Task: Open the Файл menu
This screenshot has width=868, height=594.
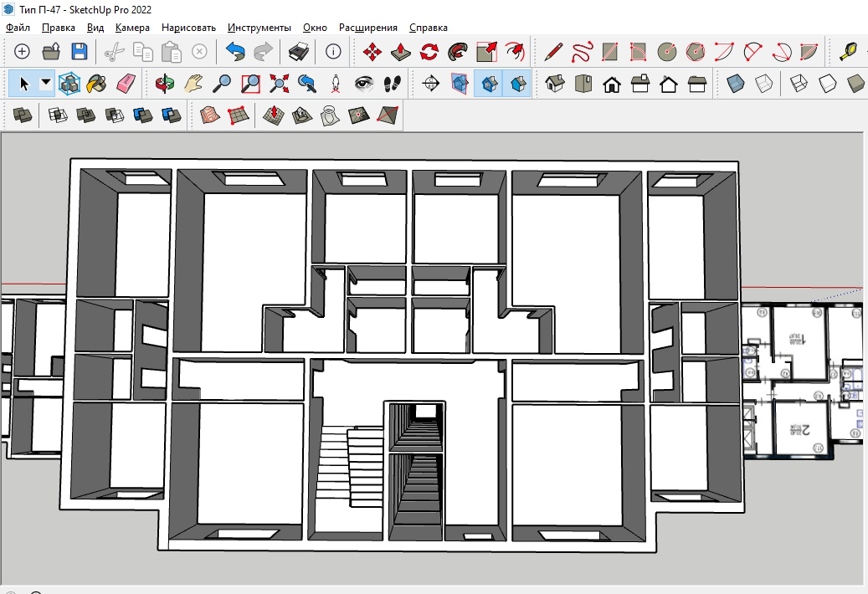Action: pos(18,28)
